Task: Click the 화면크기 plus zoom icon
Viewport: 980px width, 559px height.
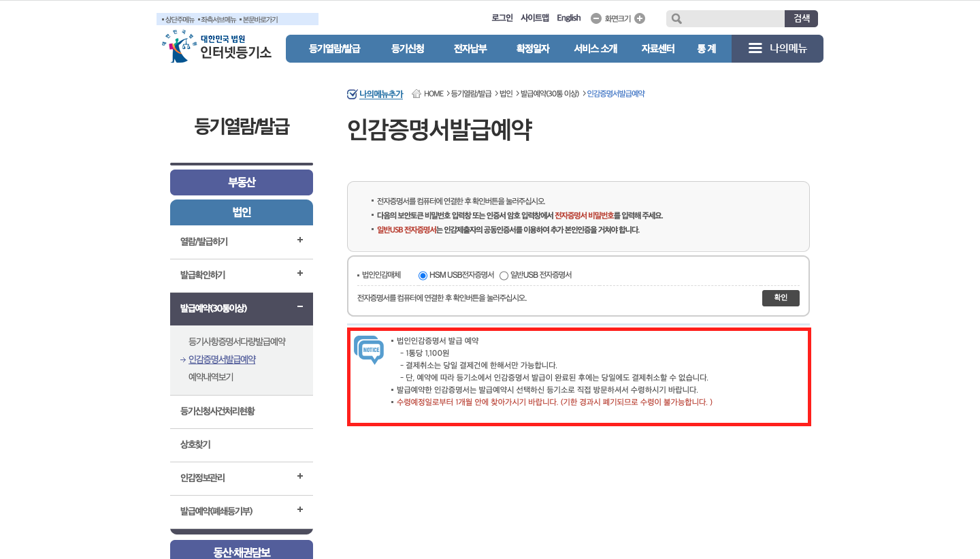Action: pyautogui.click(x=639, y=18)
